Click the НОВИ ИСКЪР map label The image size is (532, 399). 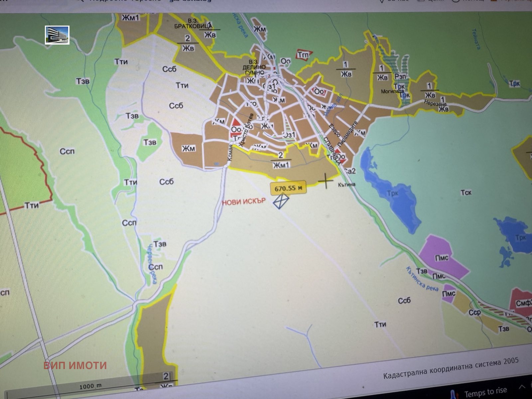(x=243, y=201)
